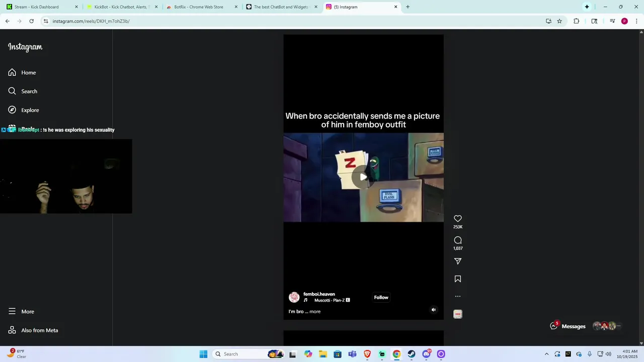Open Chrome three-dot menu
This screenshot has width=644, height=362.
tap(636, 21)
